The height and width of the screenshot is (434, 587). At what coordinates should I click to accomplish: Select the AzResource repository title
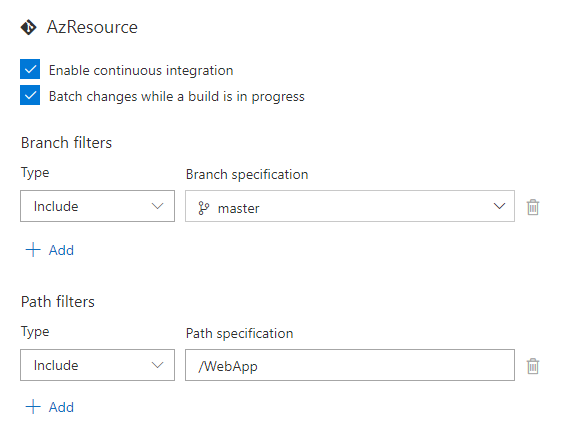pos(92,27)
